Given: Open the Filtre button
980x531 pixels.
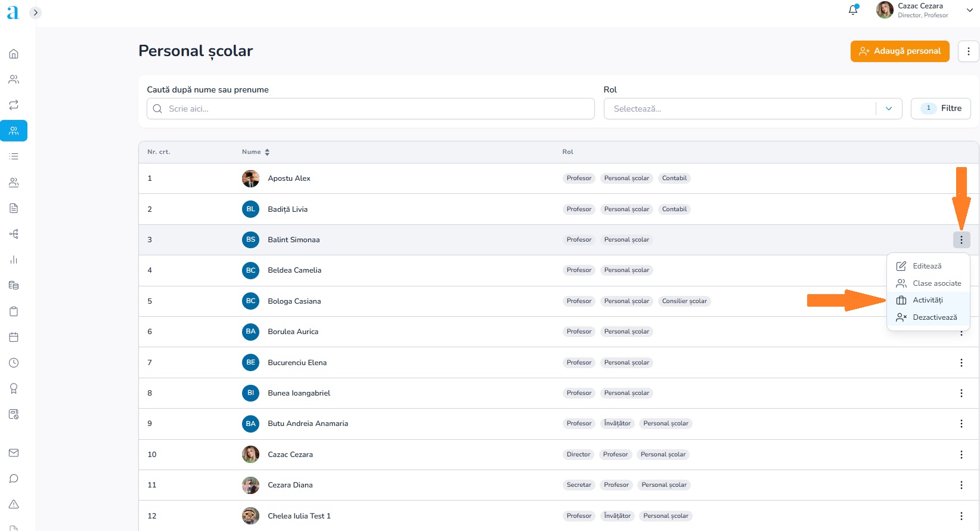Looking at the screenshot, I should point(941,109).
